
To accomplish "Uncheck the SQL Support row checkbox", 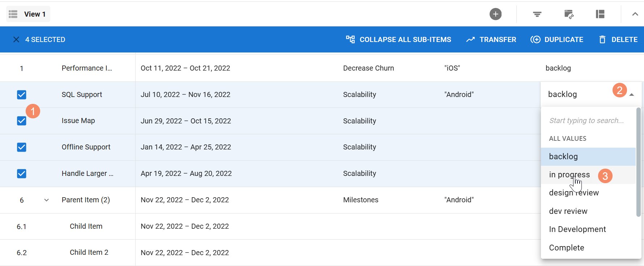I will click(22, 95).
